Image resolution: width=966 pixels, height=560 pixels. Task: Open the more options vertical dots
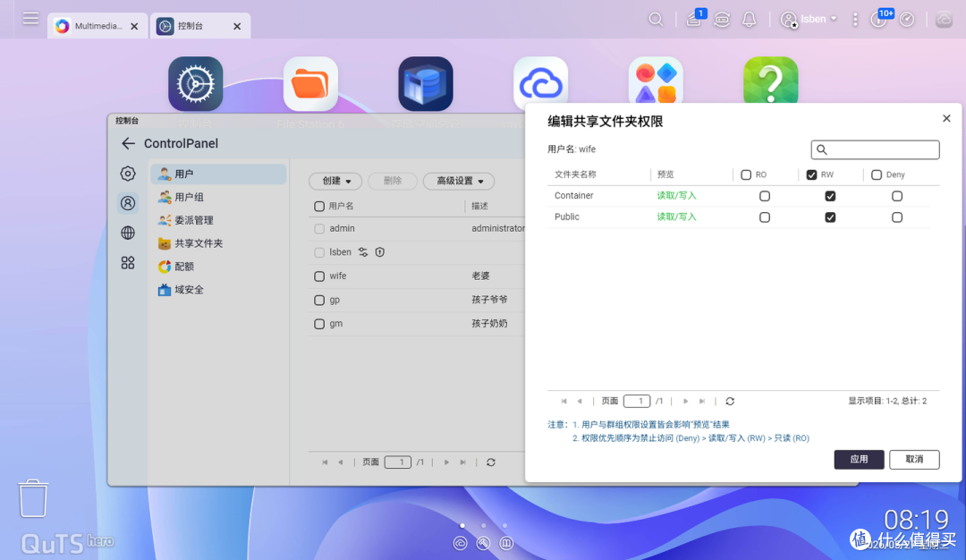855,20
